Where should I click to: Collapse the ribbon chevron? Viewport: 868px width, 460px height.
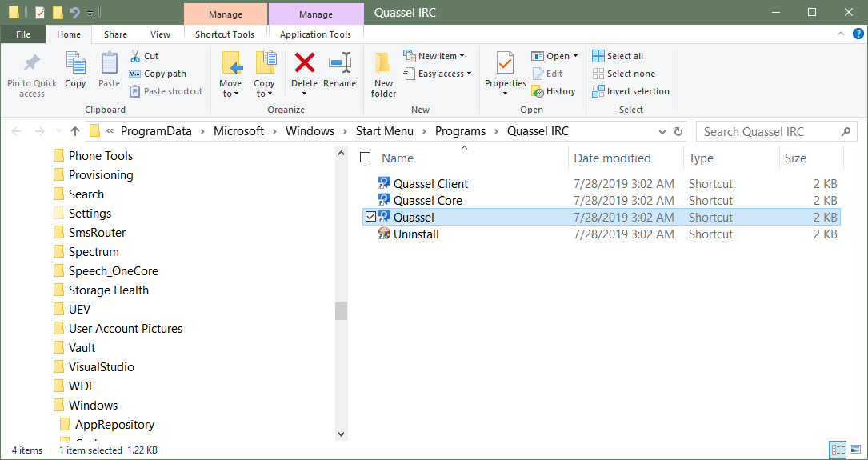[x=840, y=34]
